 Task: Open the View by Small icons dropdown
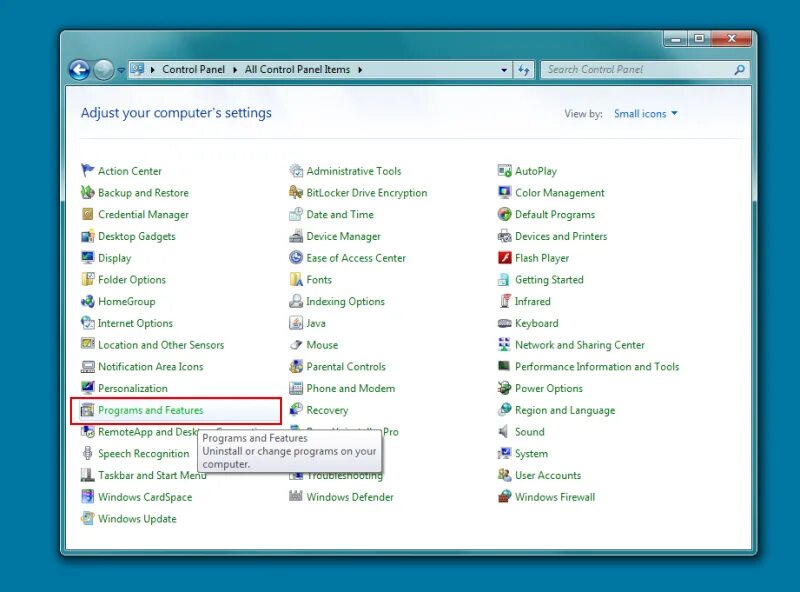(x=645, y=114)
